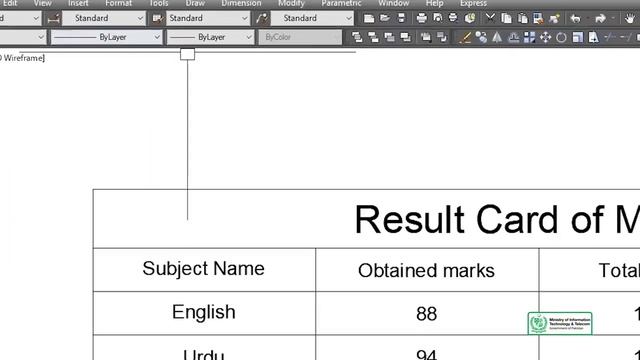Click the Publish icon
This screenshot has width=640, height=360.
[x=453, y=18]
